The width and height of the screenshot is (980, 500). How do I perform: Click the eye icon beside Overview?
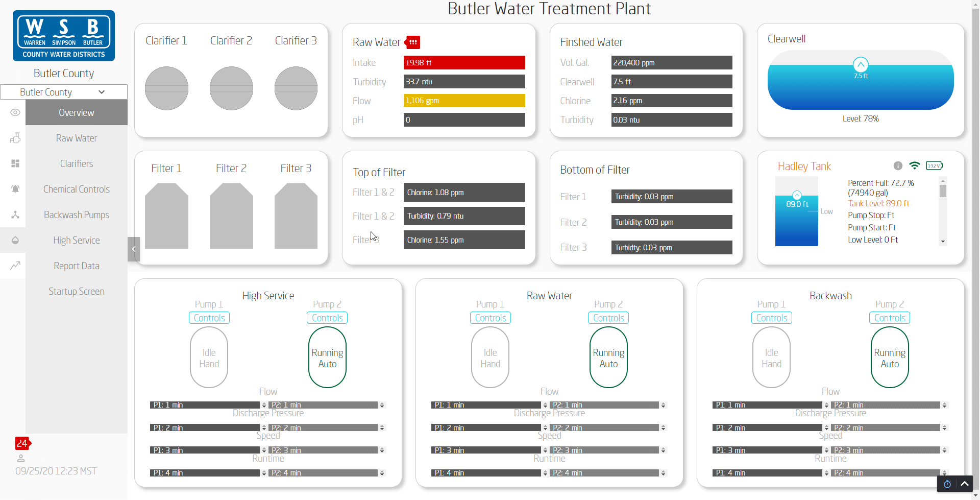[15, 112]
